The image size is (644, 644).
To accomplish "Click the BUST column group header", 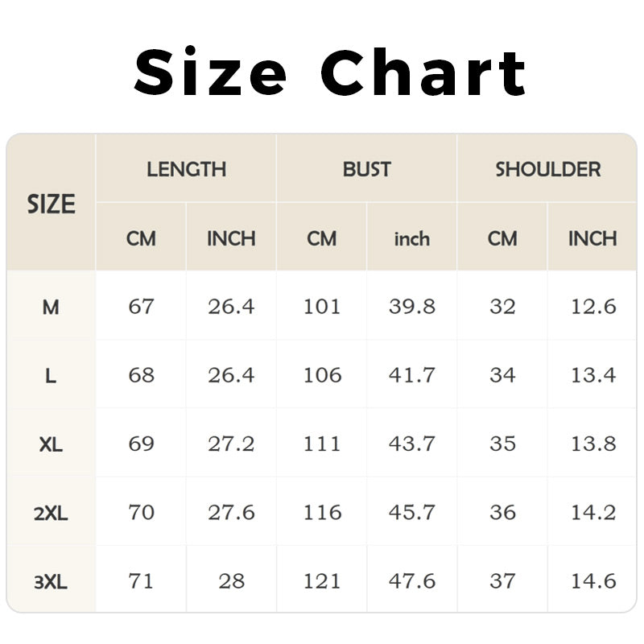I will click(x=366, y=170).
